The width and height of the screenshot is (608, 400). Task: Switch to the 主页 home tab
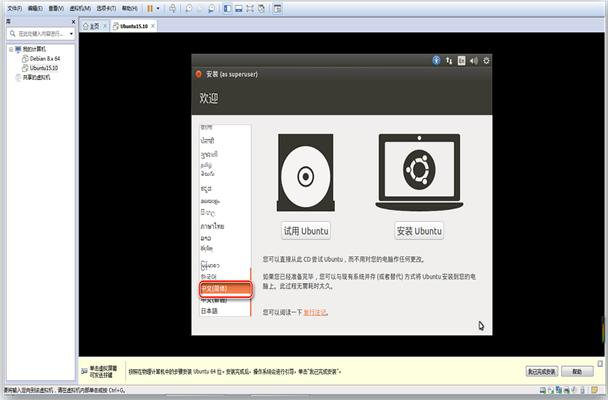click(x=92, y=26)
